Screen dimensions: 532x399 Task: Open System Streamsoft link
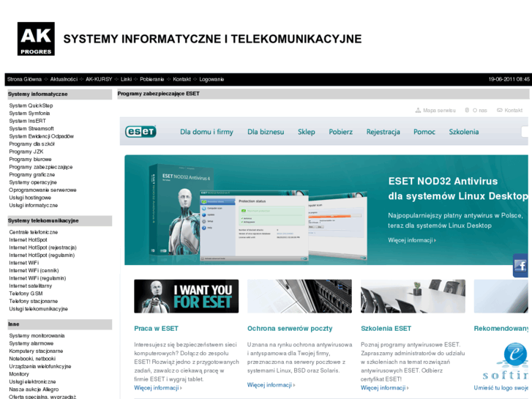pos(31,129)
